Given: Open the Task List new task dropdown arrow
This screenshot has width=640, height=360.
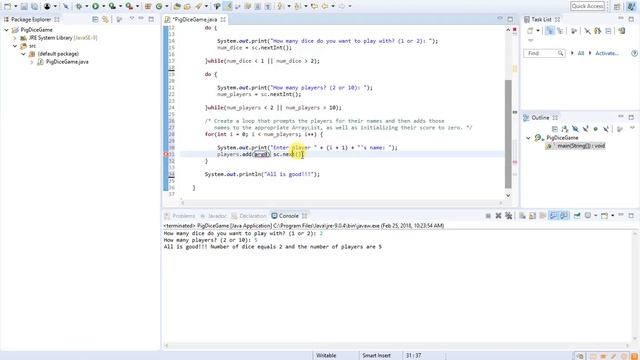Looking at the screenshot, I should pos(538,31).
